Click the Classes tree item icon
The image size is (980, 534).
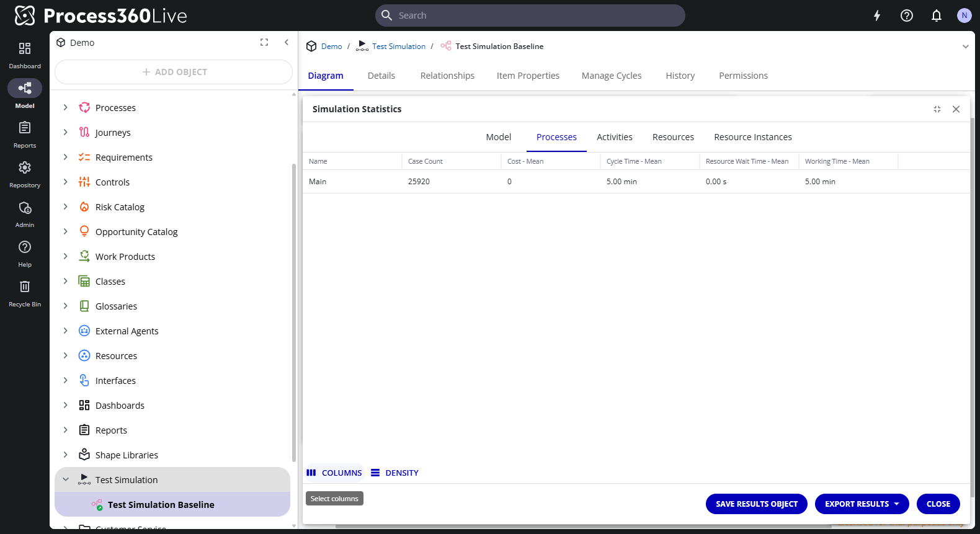[x=84, y=282]
